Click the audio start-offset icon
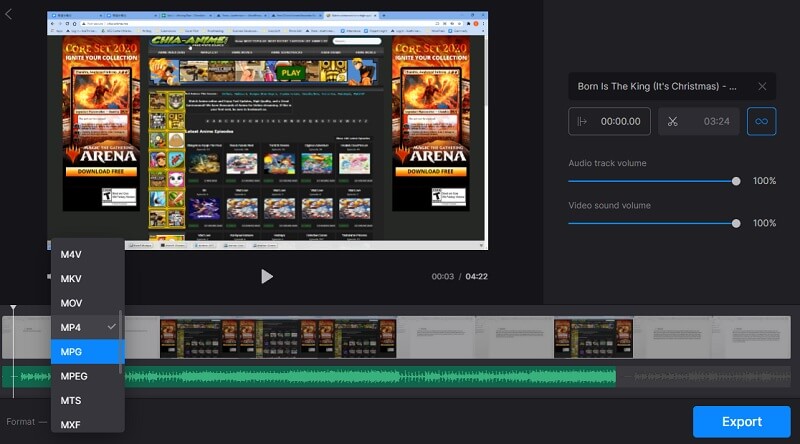Viewport: 800px width, 444px height. coord(585,122)
